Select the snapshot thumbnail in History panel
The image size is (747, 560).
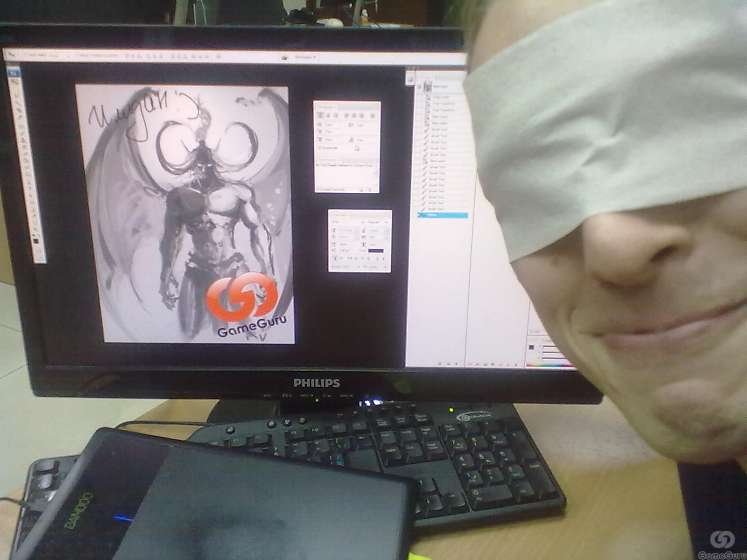(428, 87)
